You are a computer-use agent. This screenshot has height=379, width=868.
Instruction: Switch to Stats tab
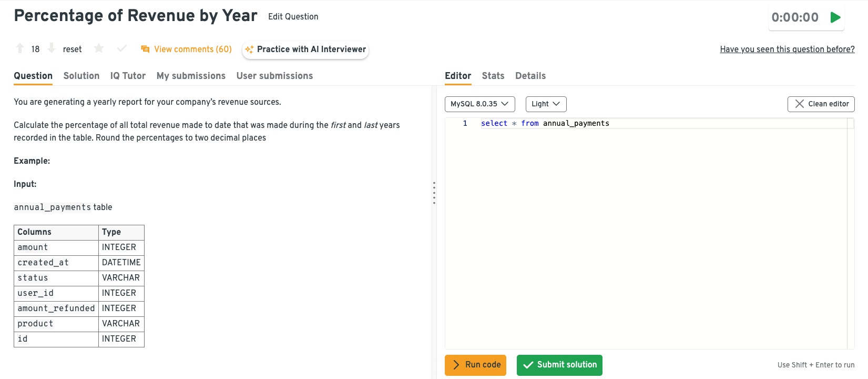click(x=493, y=76)
